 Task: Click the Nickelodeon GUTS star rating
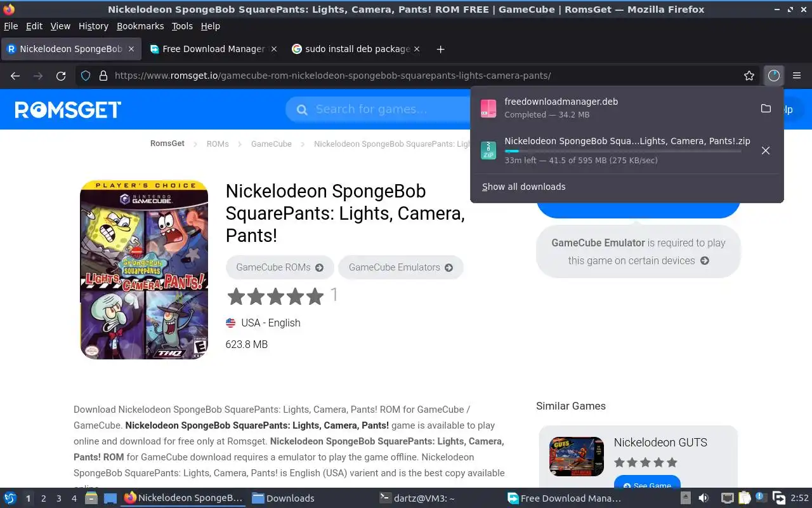(646, 462)
